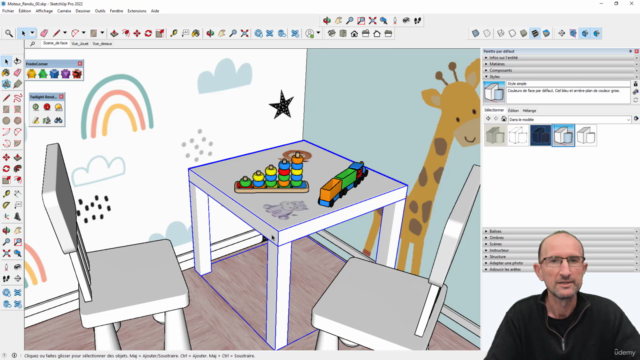Open the 'Dans le modèle' styles combo box
This screenshot has width=640, height=360.
tap(569, 120)
